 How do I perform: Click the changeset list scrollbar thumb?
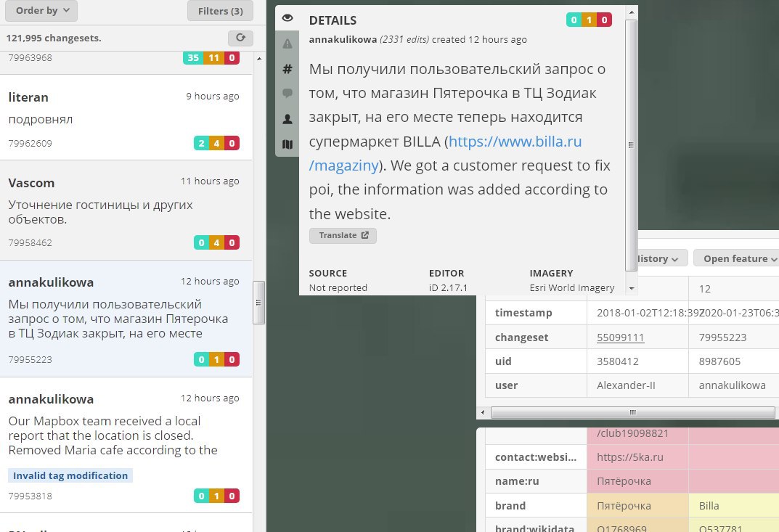pos(258,303)
